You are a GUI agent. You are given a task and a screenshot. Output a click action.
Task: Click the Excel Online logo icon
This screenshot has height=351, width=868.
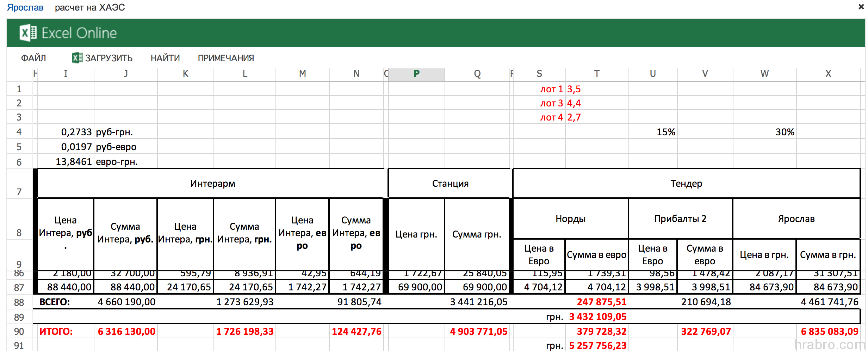[x=28, y=33]
